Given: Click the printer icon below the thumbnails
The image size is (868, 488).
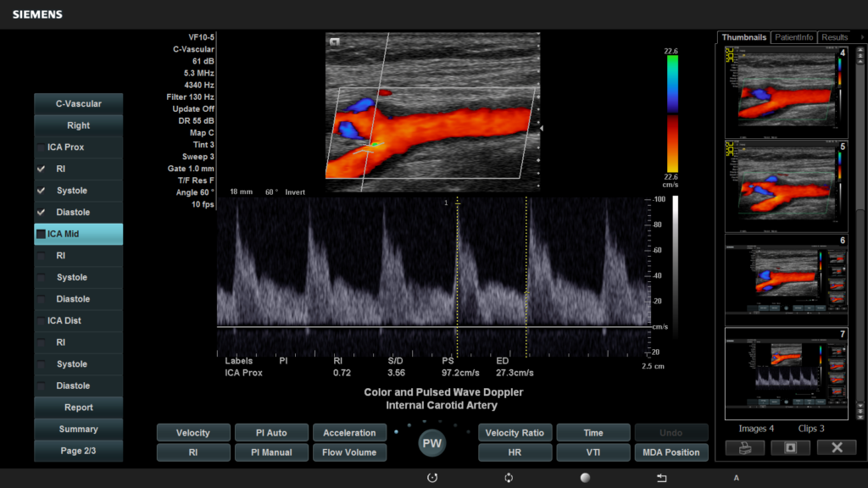Looking at the screenshot, I should point(744,447).
